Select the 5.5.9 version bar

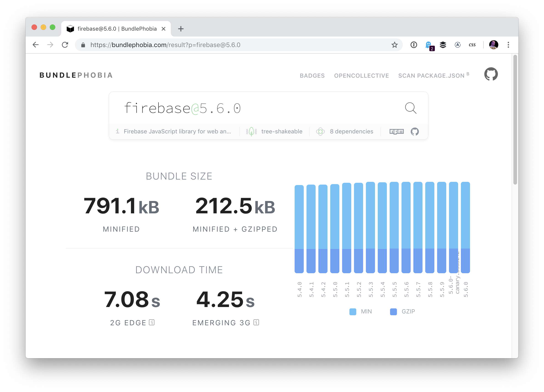pyautogui.click(x=442, y=228)
